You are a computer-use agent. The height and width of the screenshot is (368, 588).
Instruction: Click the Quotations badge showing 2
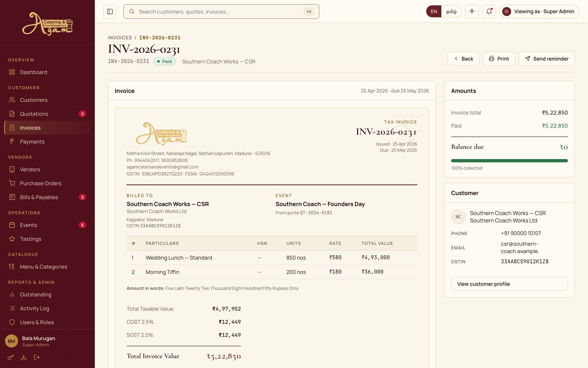pyautogui.click(x=82, y=114)
